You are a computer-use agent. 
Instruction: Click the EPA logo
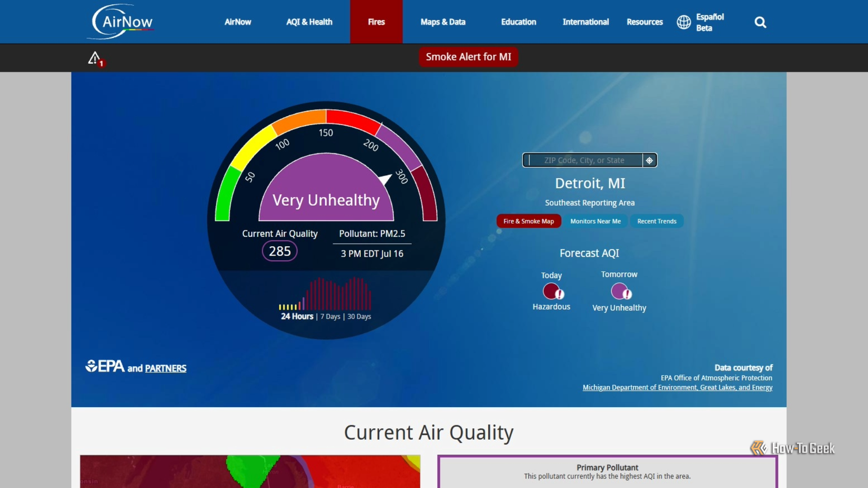coord(105,366)
